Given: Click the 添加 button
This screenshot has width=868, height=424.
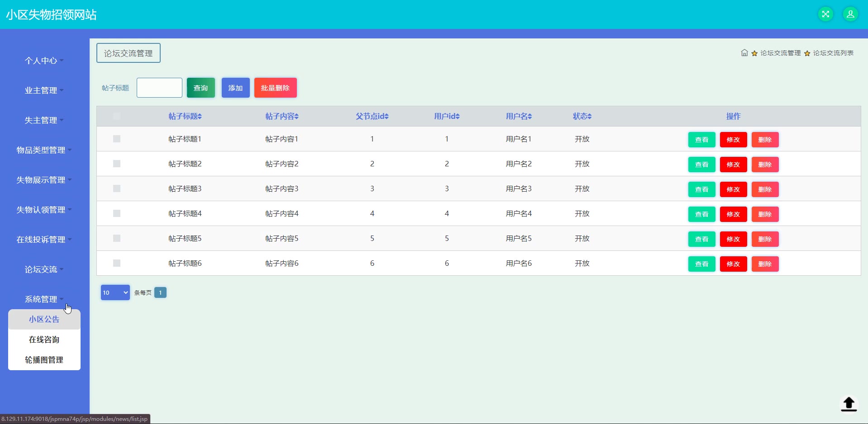Looking at the screenshot, I should click(236, 88).
